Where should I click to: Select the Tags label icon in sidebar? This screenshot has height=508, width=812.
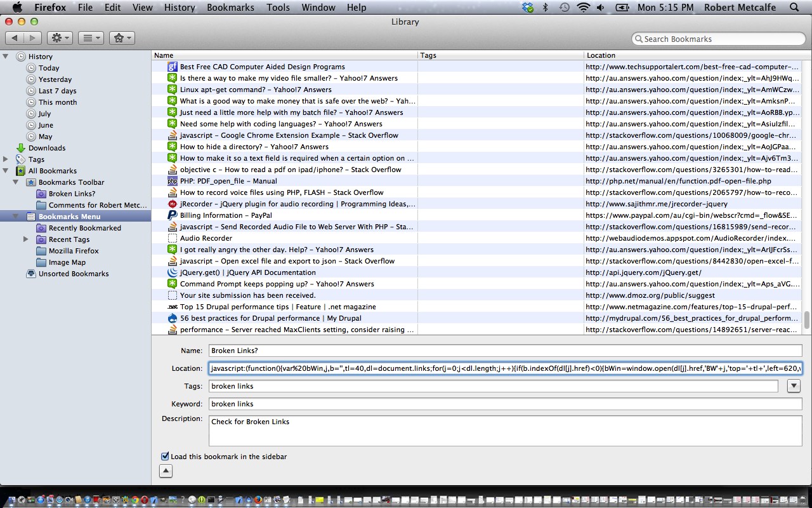[x=21, y=159]
